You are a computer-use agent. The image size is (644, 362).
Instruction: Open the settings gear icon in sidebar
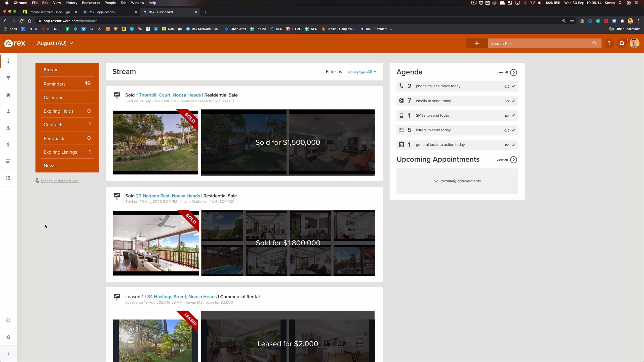[8, 337]
